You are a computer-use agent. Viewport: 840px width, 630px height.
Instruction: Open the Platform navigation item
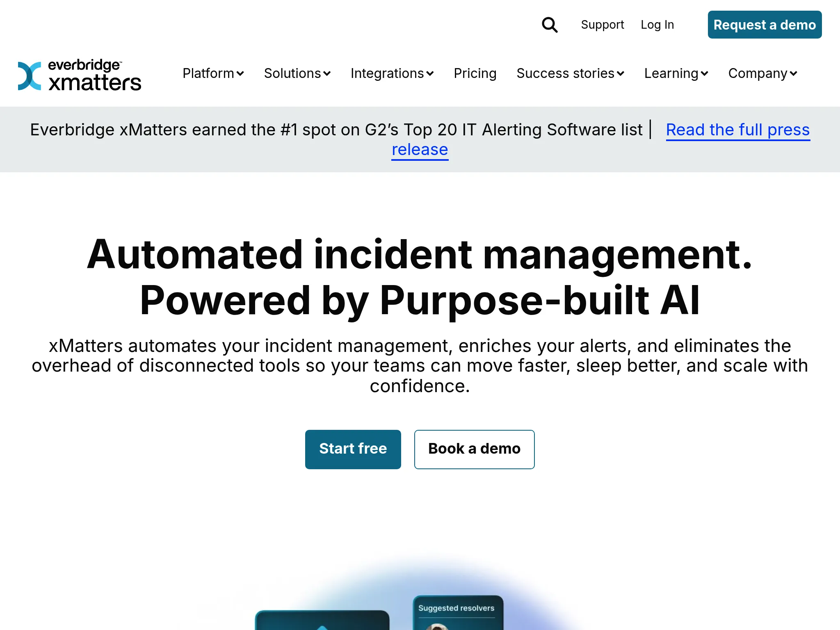click(208, 73)
